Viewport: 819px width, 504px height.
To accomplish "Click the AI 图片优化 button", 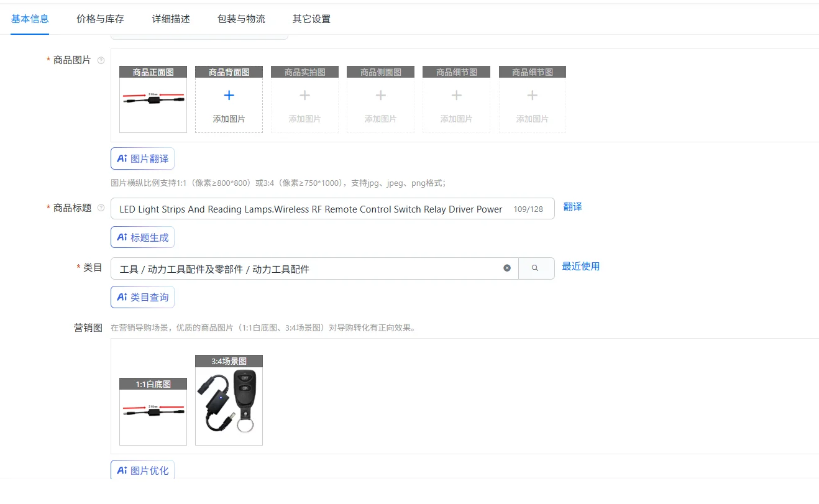I will (142, 470).
